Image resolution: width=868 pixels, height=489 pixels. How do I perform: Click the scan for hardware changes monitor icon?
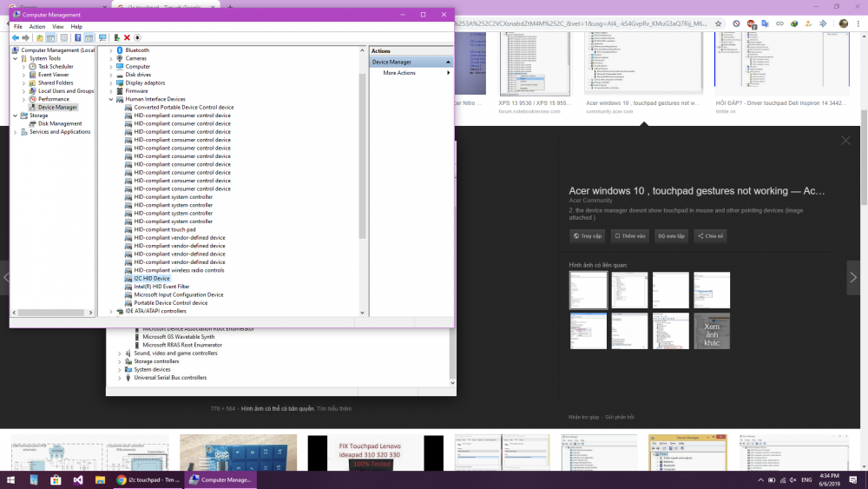(x=102, y=37)
